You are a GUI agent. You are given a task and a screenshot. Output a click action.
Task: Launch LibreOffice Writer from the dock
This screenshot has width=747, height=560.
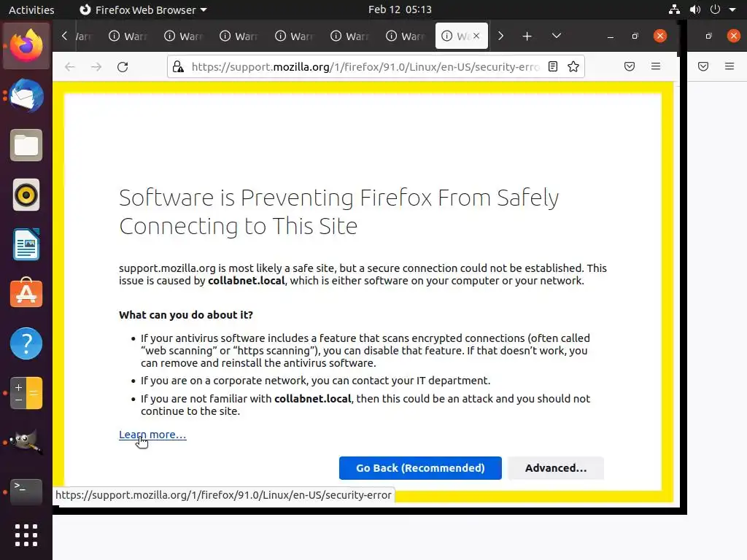click(x=26, y=244)
